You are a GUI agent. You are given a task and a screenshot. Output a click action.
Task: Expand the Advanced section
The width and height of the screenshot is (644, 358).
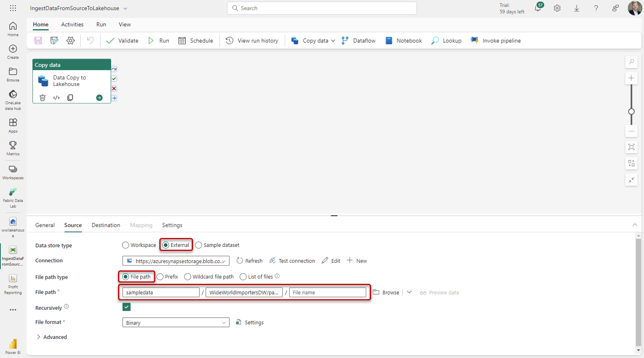(51, 337)
